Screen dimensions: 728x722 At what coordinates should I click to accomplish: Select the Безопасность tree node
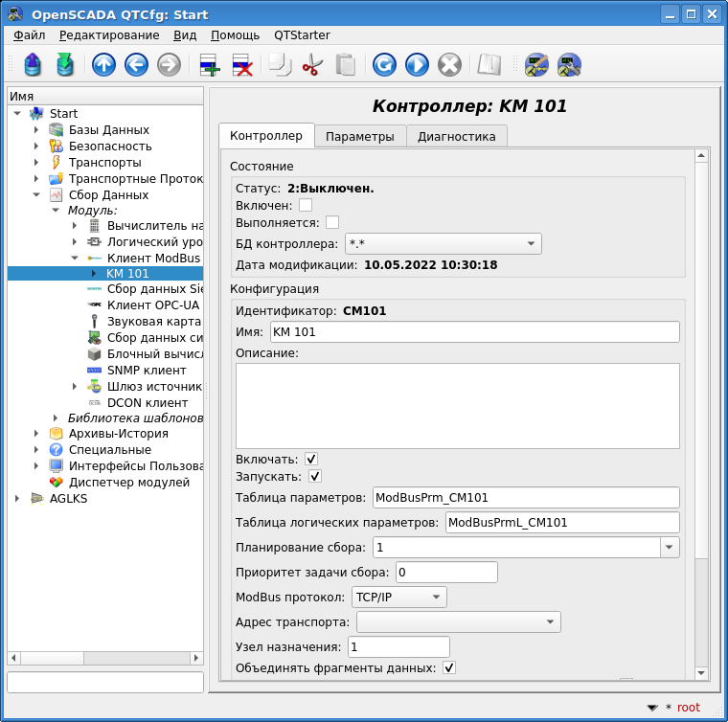coord(110,147)
